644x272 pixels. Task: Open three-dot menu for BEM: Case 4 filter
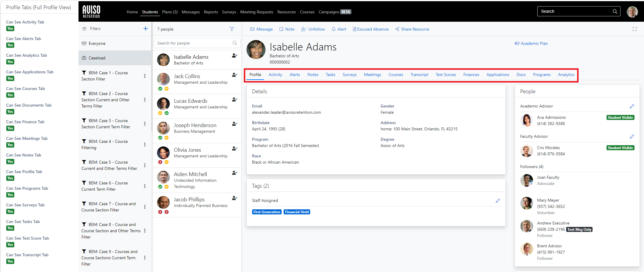(145, 145)
